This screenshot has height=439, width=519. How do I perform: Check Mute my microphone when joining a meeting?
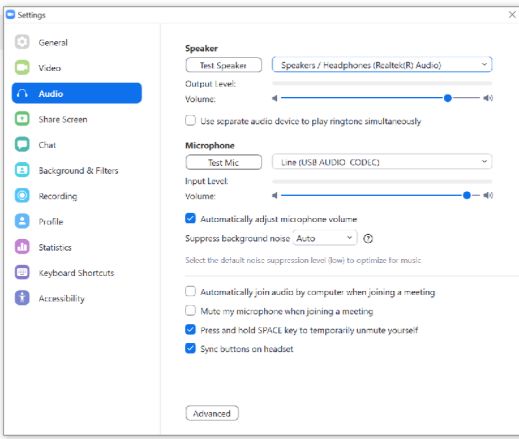point(190,311)
